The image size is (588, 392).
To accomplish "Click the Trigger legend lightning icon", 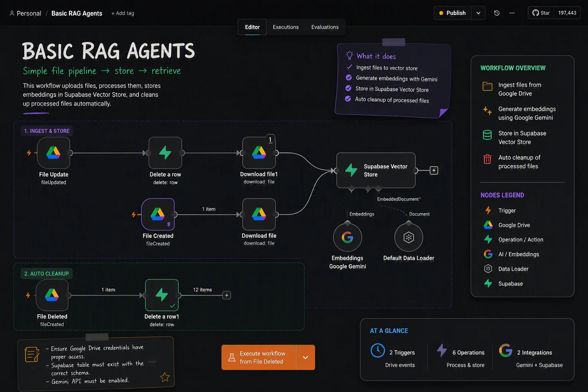I will point(488,210).
